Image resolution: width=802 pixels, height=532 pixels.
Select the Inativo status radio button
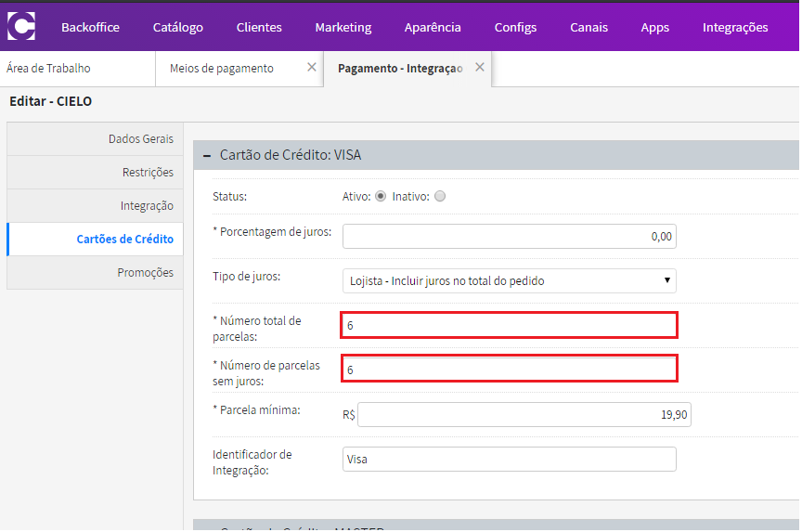pyautogui.click(x=440, y=197)
